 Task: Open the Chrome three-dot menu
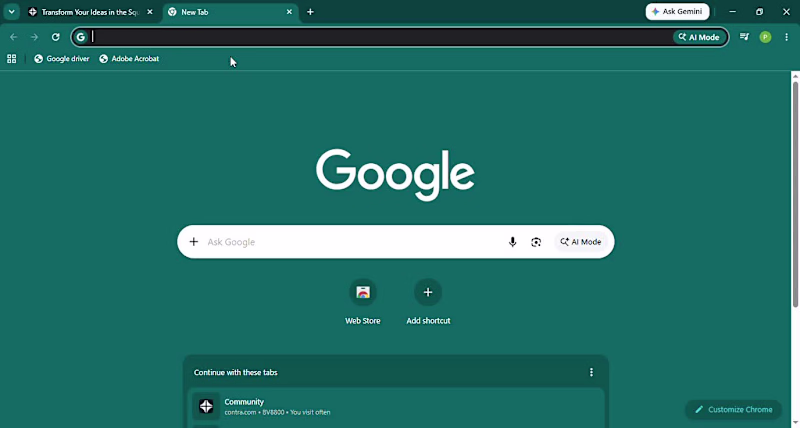[786, 37]
